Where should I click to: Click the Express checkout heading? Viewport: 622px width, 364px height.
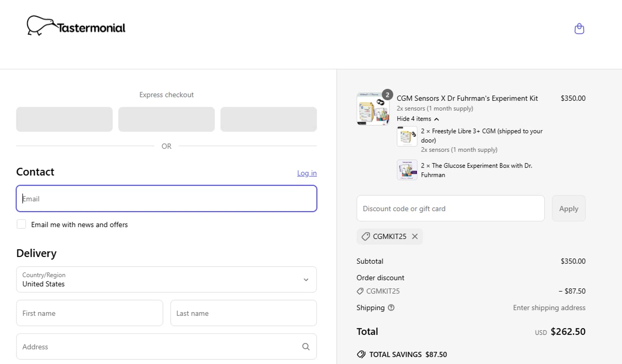166,95
